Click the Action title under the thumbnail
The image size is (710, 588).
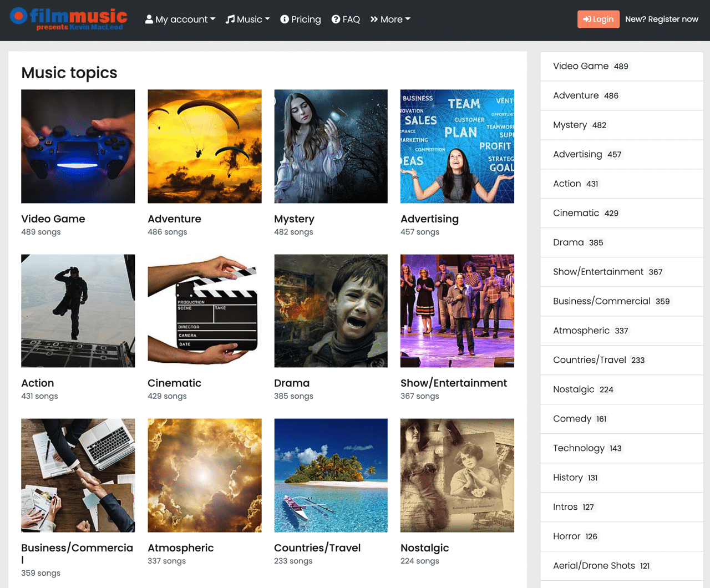tap(38, 383)
